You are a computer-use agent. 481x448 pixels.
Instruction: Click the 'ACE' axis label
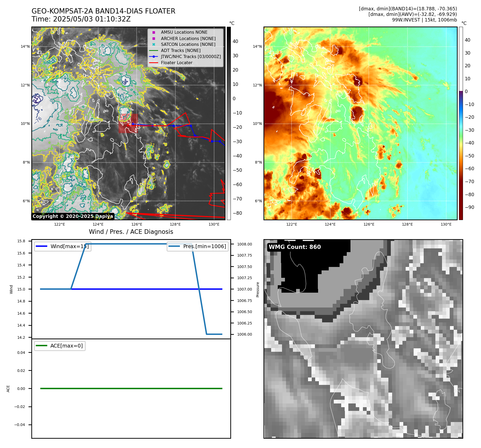8,389
